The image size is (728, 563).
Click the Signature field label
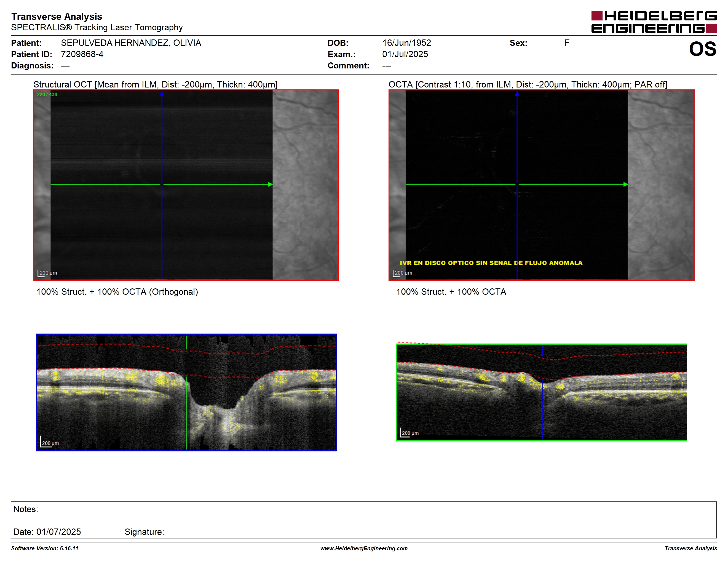tap(144, 532)
